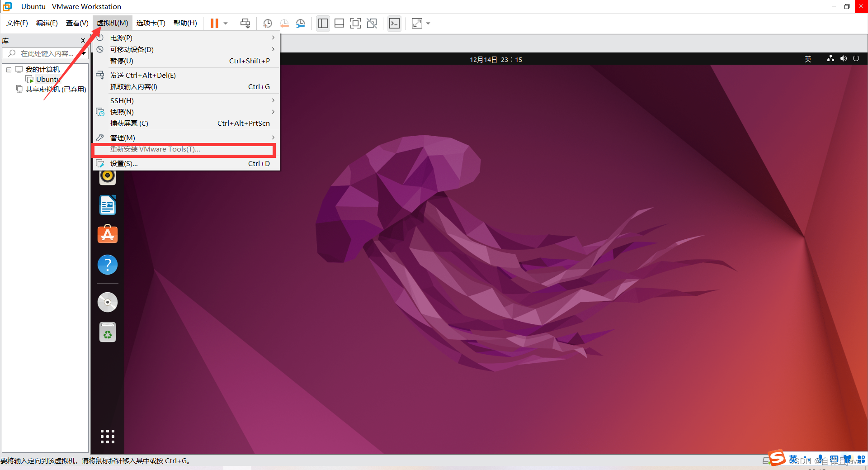Expand the 管理(M) submenu
Screen dimensions: 868x470
tap(186, 138)
